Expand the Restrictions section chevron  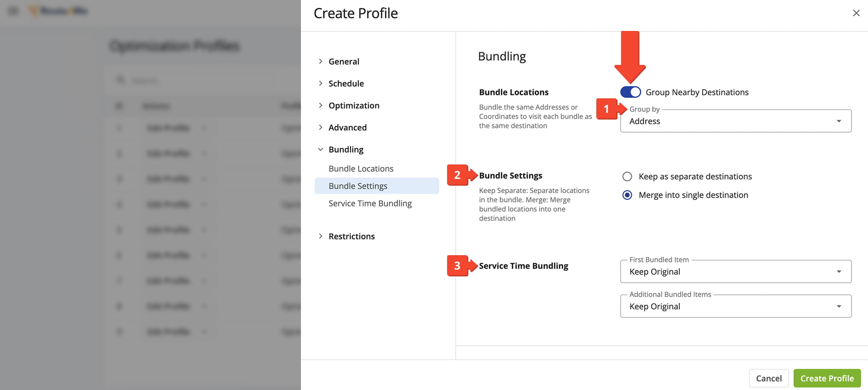(320, 236)
